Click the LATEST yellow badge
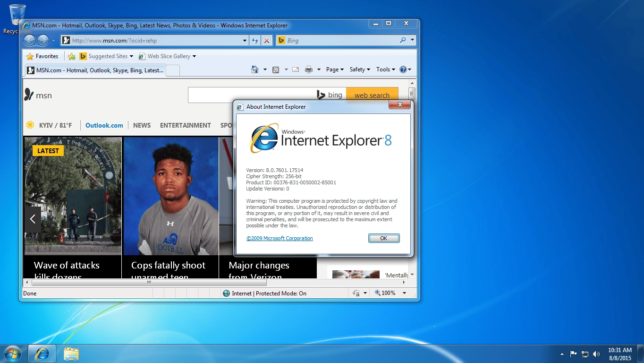This screenshot has height=363, width=644. 48,151
